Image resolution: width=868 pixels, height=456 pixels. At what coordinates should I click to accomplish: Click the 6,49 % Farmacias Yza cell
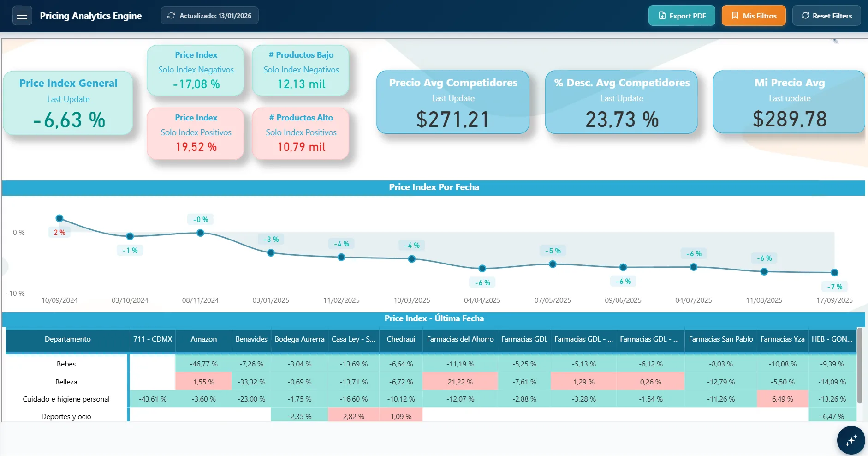coord(783,399)
